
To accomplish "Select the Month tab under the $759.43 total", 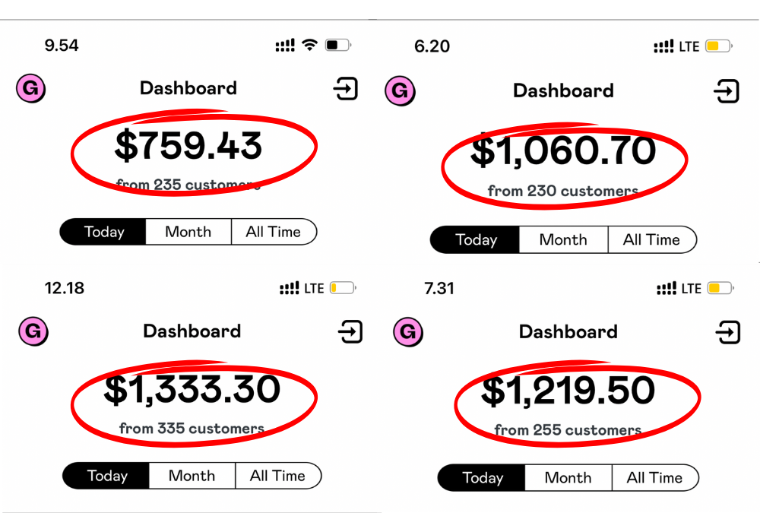I will (x=188, y=232).
